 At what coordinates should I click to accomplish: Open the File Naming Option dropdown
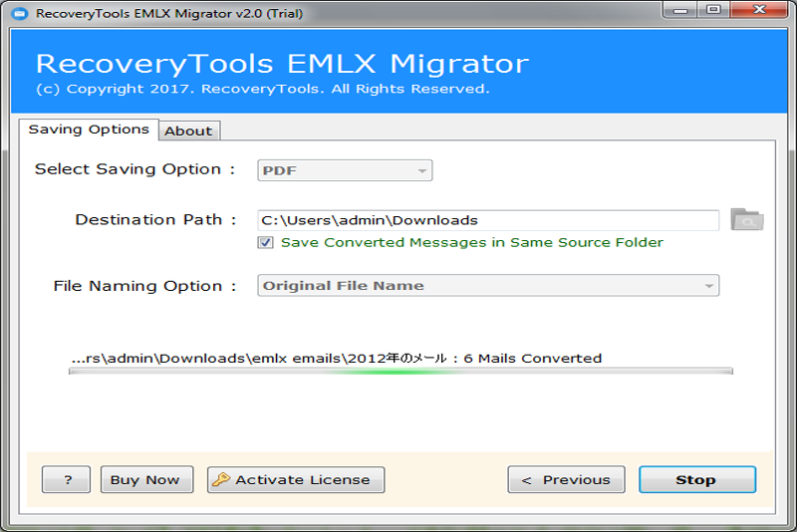tap(488, 286)
